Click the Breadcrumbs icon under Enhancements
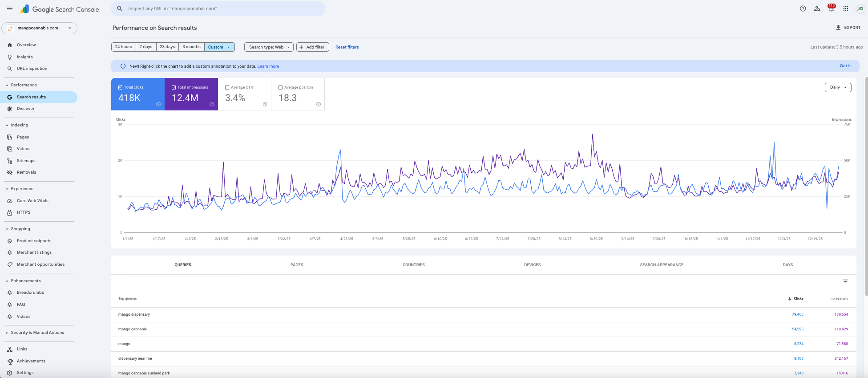 click(x=10, y=293)
